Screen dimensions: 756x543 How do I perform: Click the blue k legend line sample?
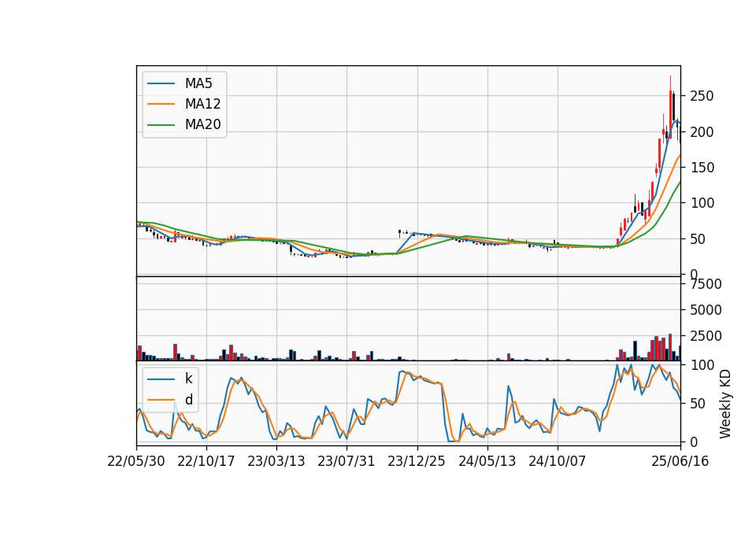coord(161,379)
